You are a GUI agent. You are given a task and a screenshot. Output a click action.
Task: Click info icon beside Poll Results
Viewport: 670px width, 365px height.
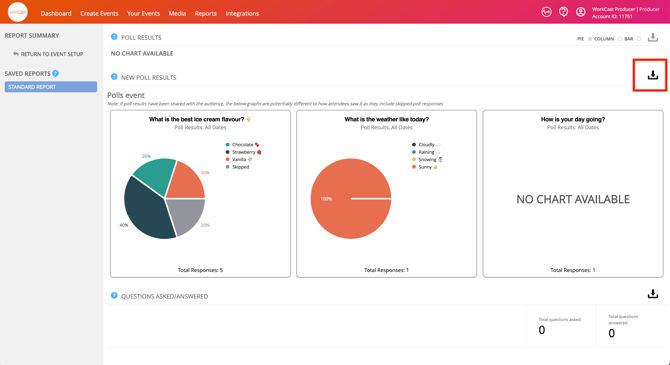pos(114,37)
